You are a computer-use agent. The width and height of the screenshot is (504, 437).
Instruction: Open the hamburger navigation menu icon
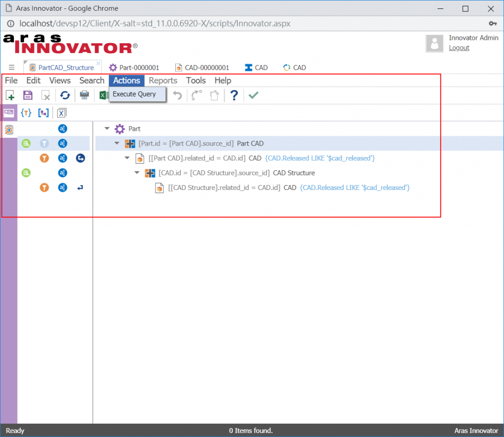(12, 67)
